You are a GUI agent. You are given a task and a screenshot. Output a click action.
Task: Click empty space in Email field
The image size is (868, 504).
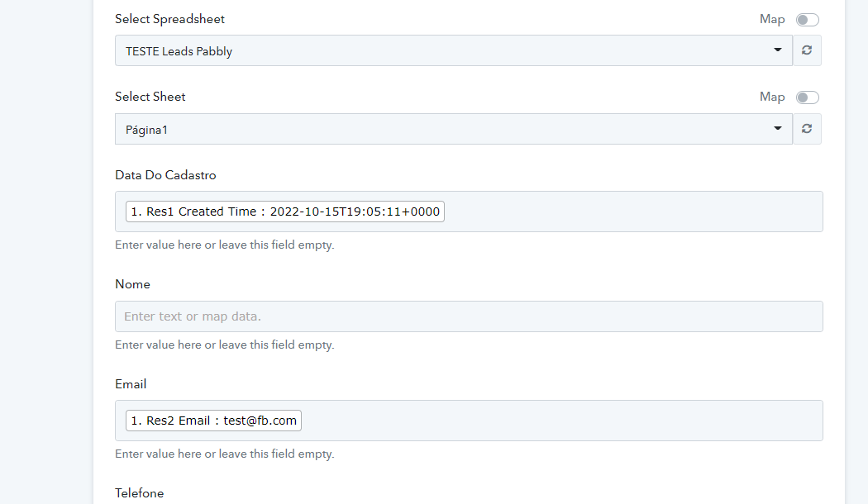562,421
